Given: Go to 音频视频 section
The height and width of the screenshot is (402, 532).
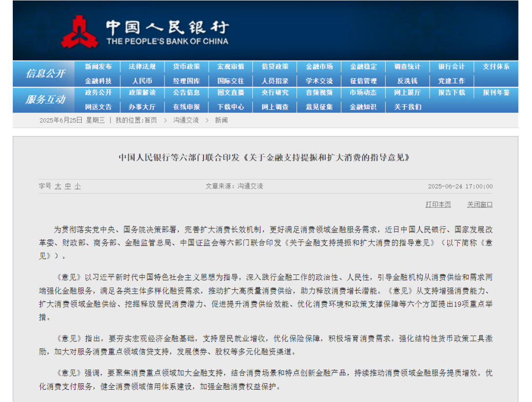Looking at the screenshot, I should tap(319, 92).
